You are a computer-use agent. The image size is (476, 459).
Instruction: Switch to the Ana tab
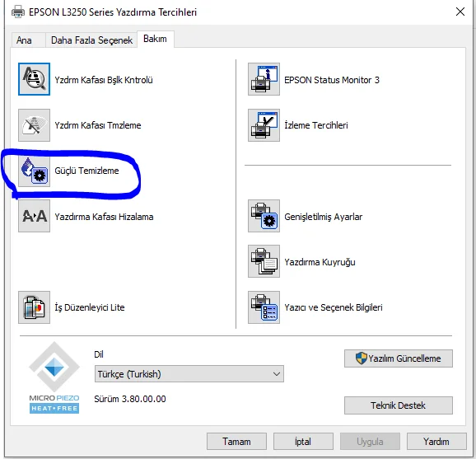click(24, 40)
